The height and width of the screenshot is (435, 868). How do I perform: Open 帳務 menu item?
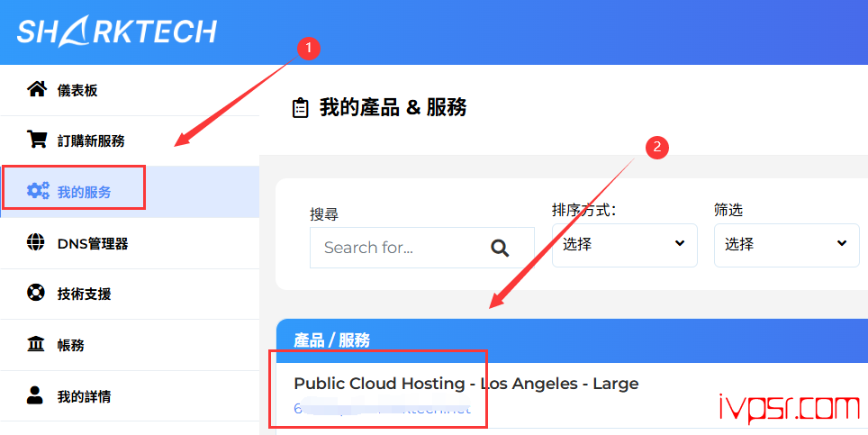coord(130,345)
